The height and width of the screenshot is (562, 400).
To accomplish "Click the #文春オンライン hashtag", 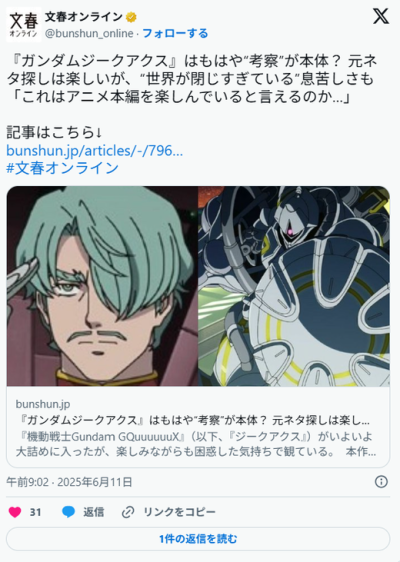I will click(x=62, y=168).
